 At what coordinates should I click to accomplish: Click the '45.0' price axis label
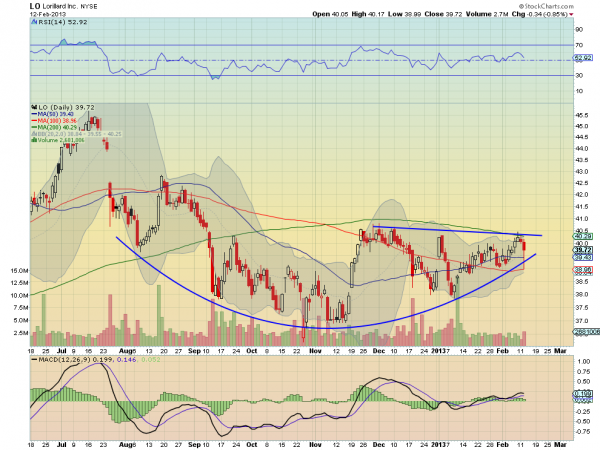coord(582,126)
